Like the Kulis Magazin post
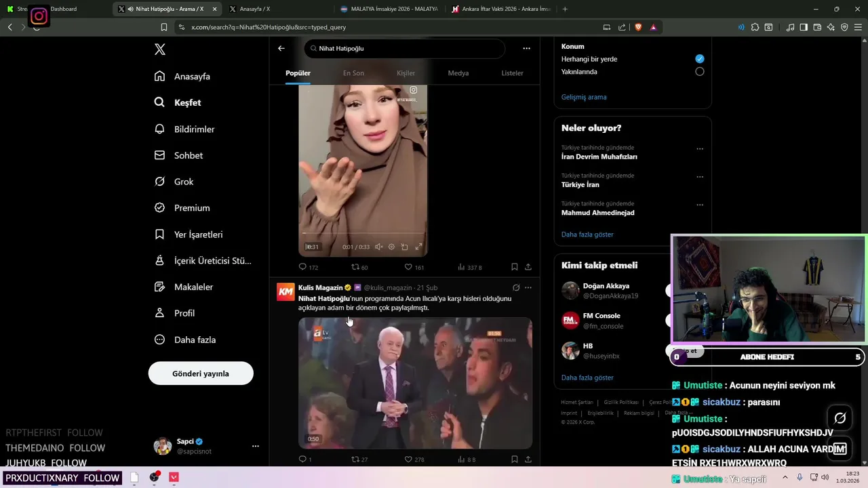 [414, 459]
